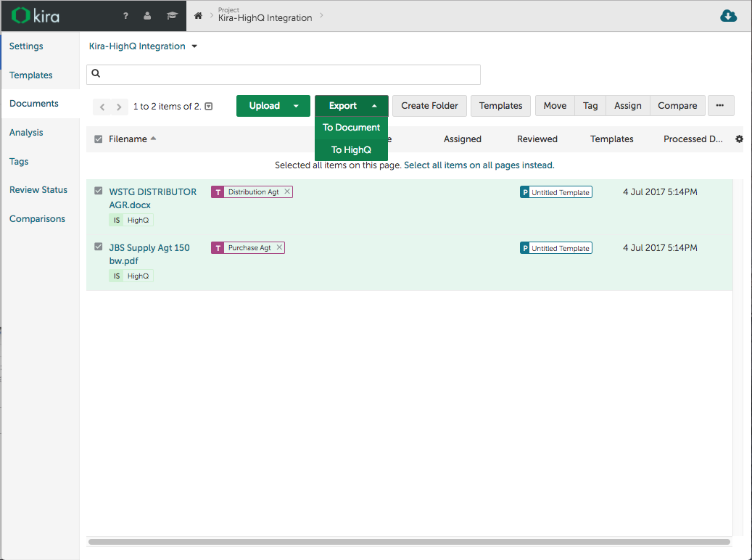Open items-per-page dropdown next to count
Screen dimensions: 752x560
pyautogui.click(x=209, y=107)
